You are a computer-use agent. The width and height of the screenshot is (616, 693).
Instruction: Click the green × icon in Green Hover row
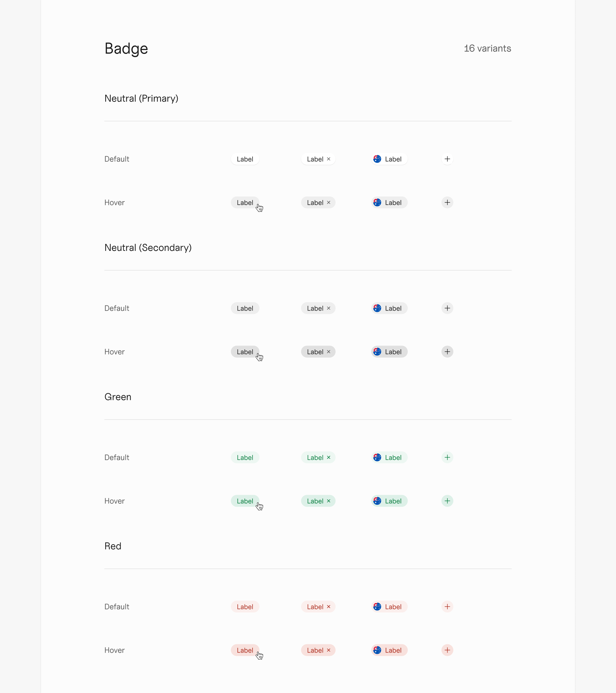tap(329, 501)
